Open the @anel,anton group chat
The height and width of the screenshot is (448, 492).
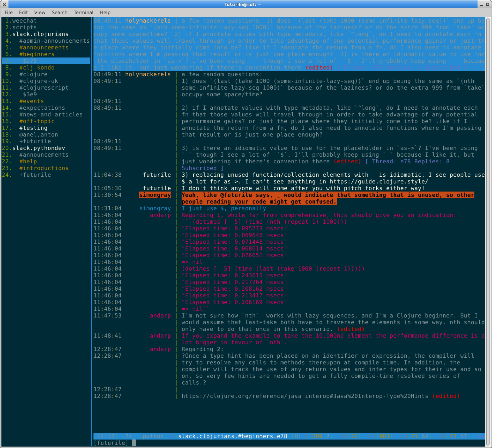click(38, 135)
